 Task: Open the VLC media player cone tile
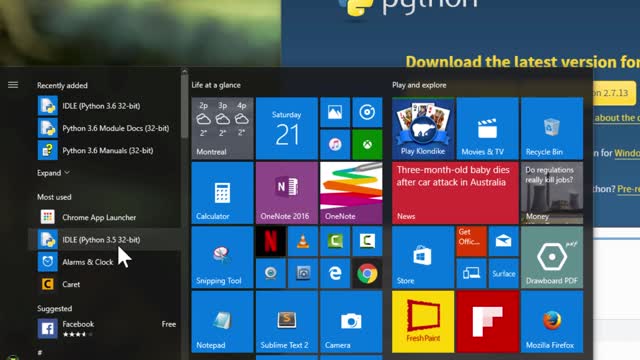coord(303,241)
